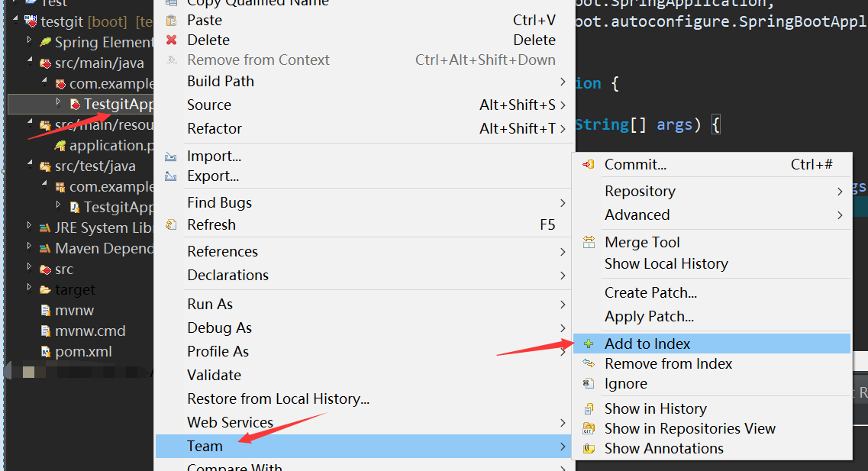The width and height of the screenshot is (868, 471).
Task: Click the testgit project icon
Action: 31,21
